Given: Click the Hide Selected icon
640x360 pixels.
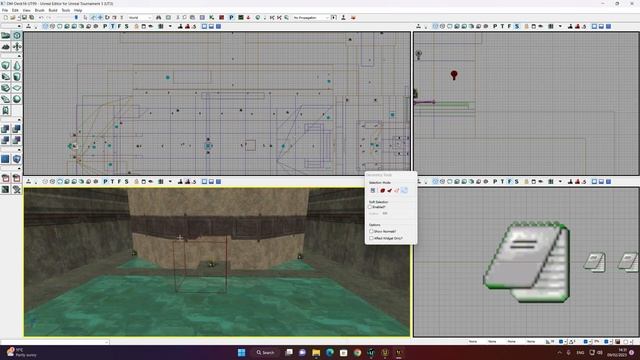Looking at the screenshot, I should pos(17,178).
